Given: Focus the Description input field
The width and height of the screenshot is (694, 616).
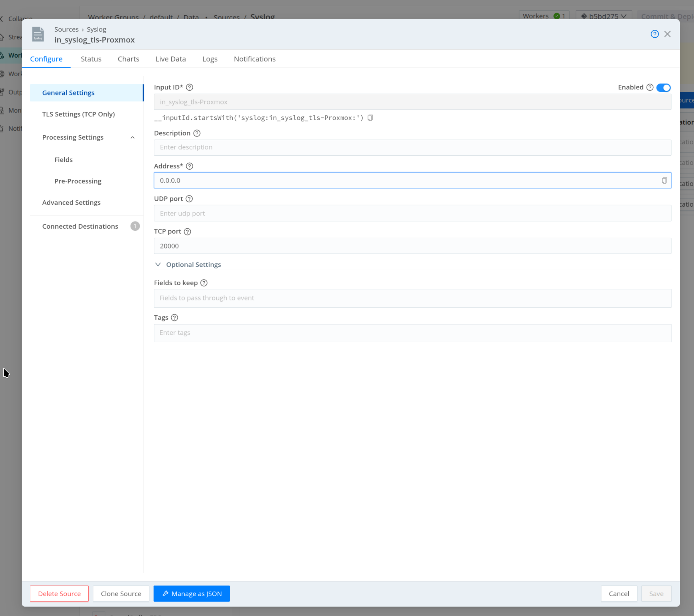Looking at the screenshot, I should click(x=412, y=147).
